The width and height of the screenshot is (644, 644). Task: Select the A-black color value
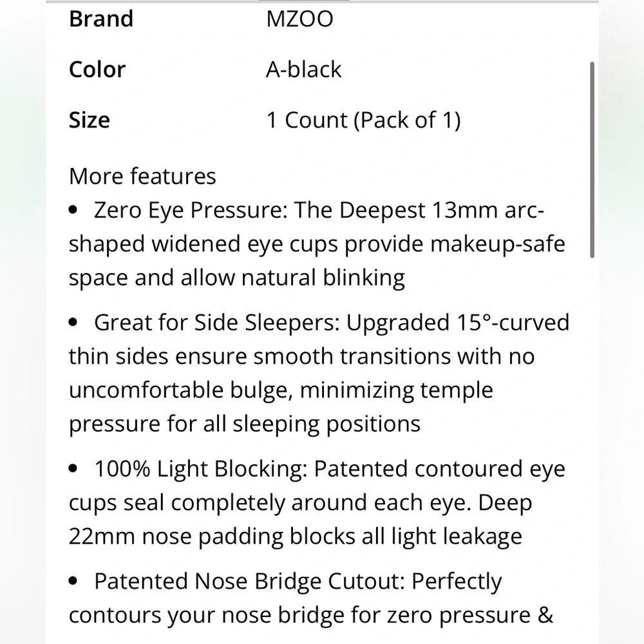pyautogui.click(x=304, y=70)
